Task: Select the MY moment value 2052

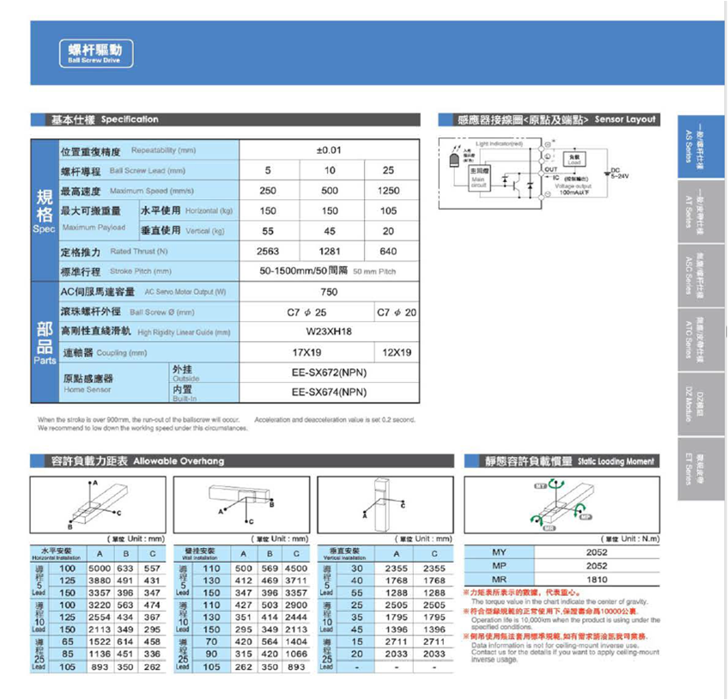Action: pos(597,552)
